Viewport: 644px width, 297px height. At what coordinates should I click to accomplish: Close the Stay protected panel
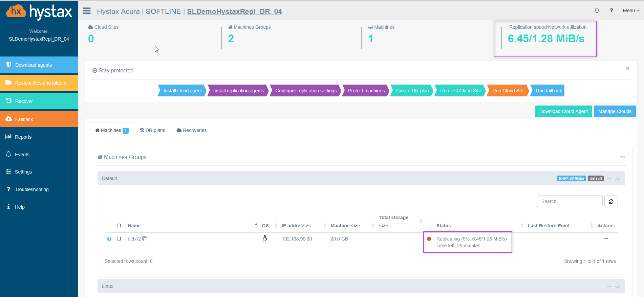coord(627,68)
